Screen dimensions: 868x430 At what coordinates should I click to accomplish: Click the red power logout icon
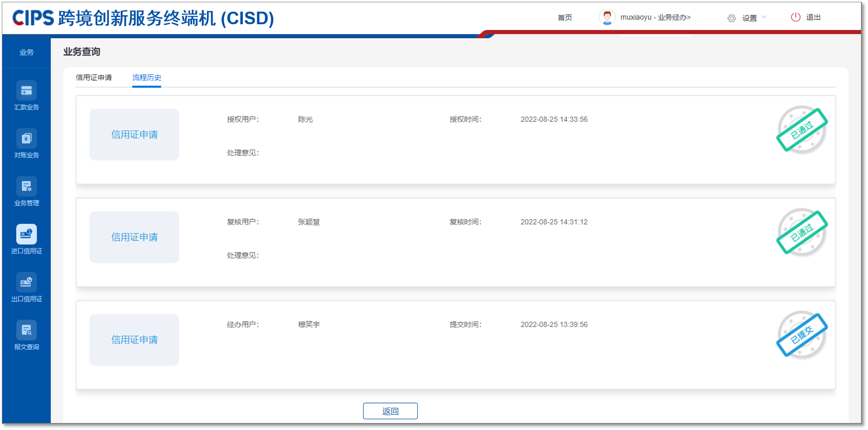pyautogui.click(x=795, y=17)
